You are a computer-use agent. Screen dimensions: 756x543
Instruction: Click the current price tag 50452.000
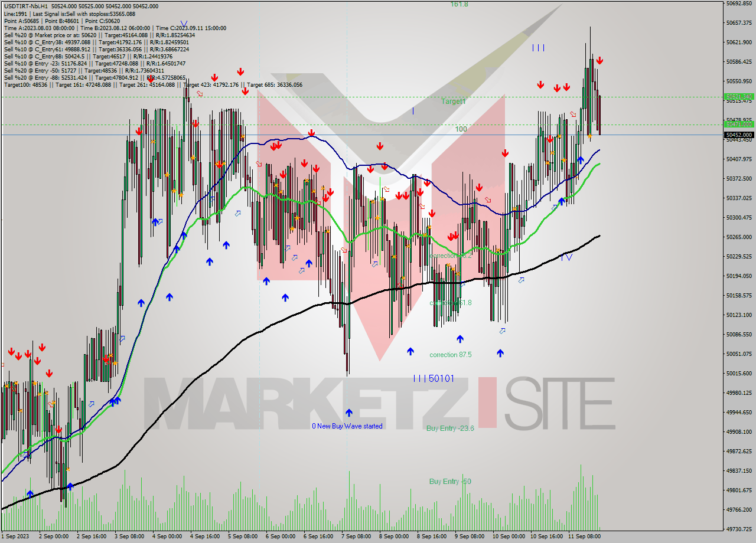pos(739,135)
